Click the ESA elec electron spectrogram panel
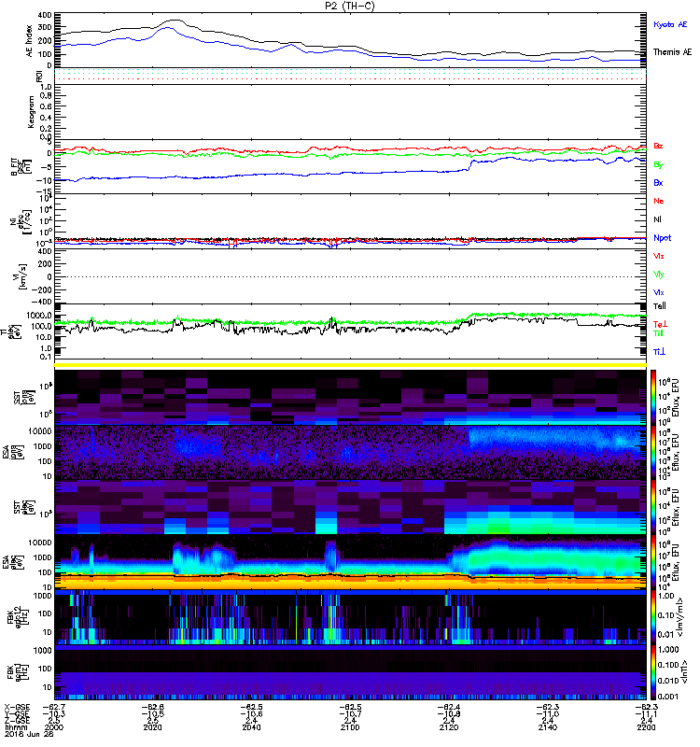 (351, 562)
